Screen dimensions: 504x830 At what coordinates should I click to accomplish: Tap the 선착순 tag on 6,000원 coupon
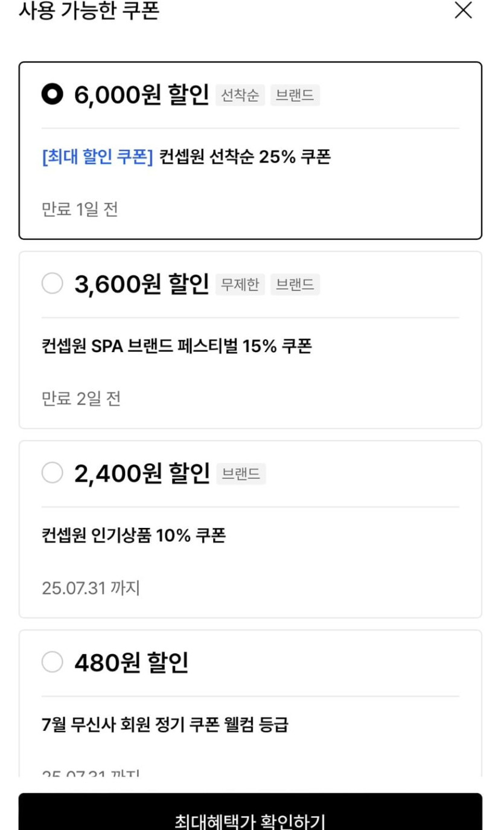[x=240, y=95]
